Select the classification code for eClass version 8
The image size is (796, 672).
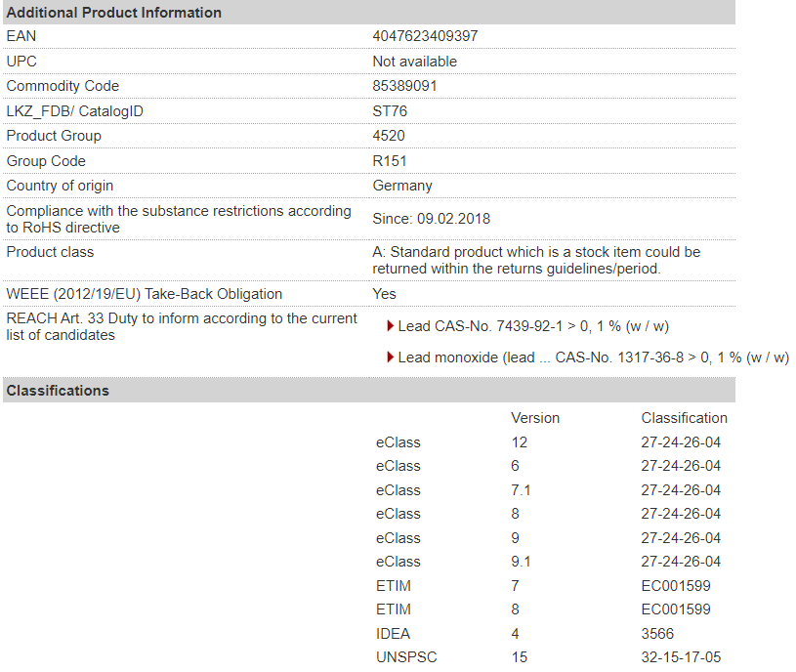tap(681, 514)
